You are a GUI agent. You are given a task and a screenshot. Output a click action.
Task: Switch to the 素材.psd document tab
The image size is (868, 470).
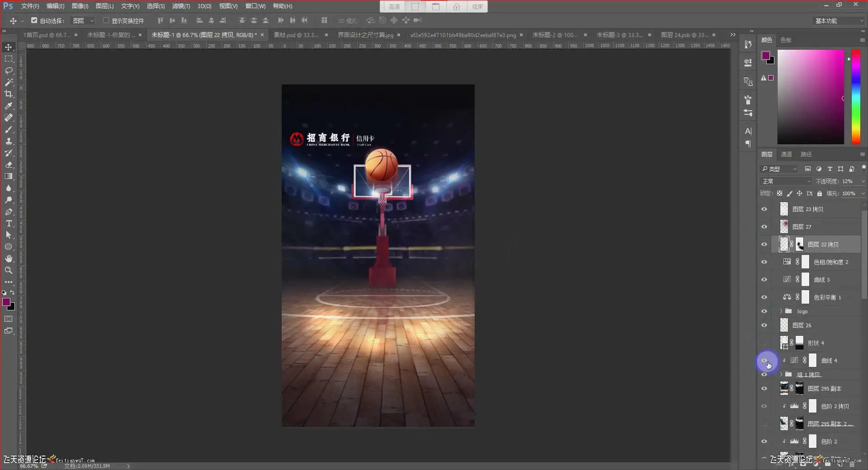296,35
